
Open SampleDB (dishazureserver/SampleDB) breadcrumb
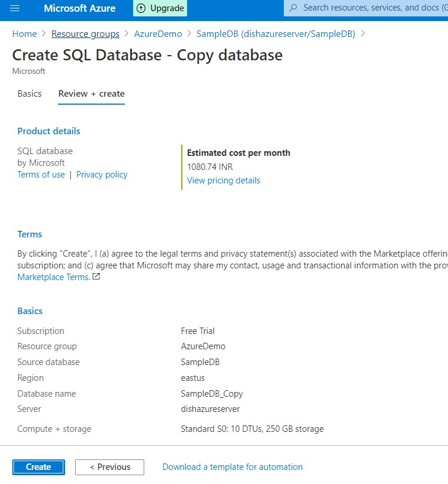[276, 33]
